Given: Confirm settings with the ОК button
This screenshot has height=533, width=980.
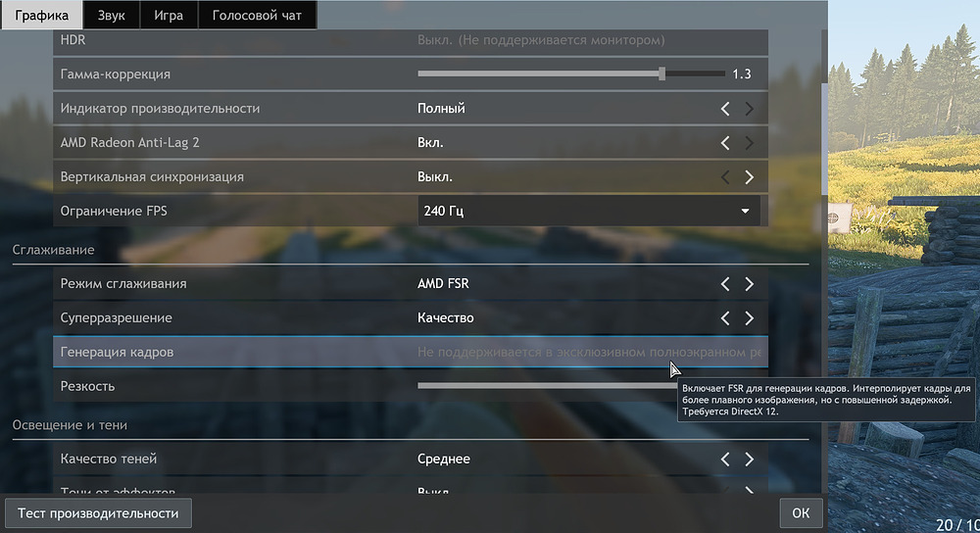Looking at the screenshot, I should pyautogui.click(x=801, y=513).
